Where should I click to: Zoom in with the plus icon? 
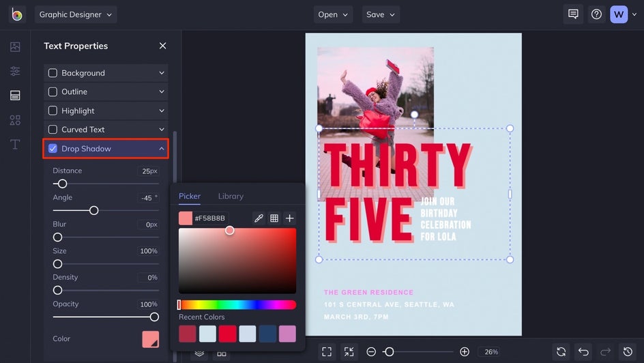tap(465, 351)
